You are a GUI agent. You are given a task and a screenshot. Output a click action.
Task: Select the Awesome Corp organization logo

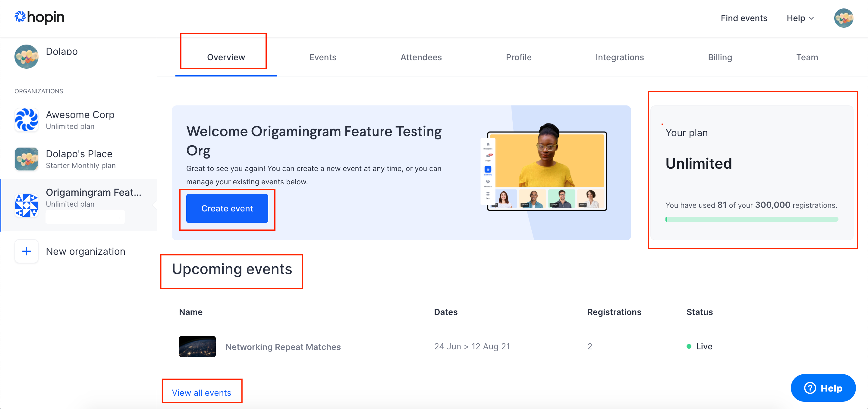26,120
